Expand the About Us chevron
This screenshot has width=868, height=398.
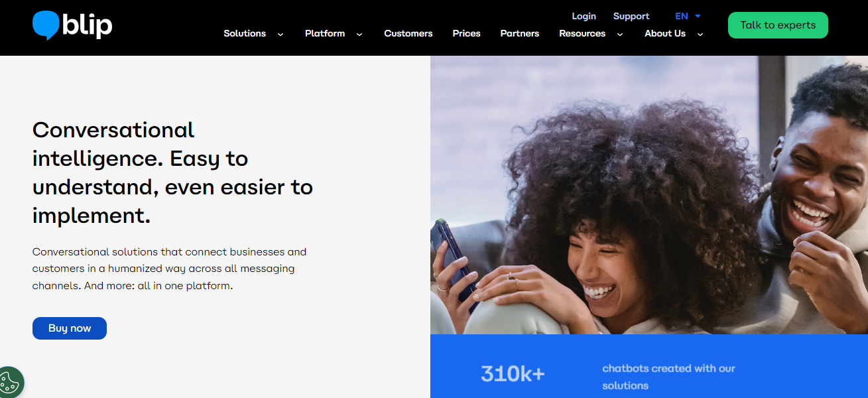coord(700,34)
